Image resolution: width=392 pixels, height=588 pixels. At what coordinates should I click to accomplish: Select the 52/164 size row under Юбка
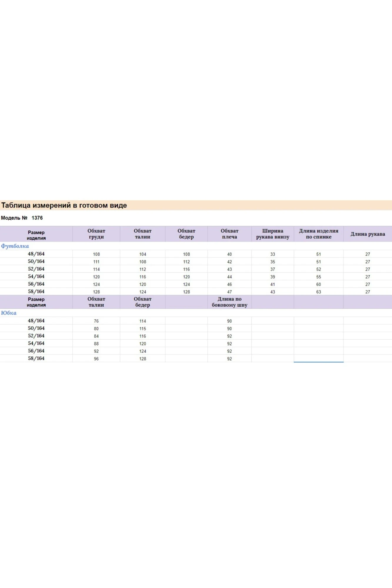point(196,336)
